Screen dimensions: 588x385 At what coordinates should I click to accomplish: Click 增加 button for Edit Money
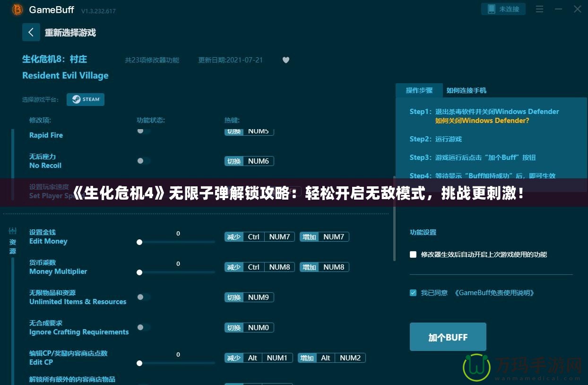point(309,237)
